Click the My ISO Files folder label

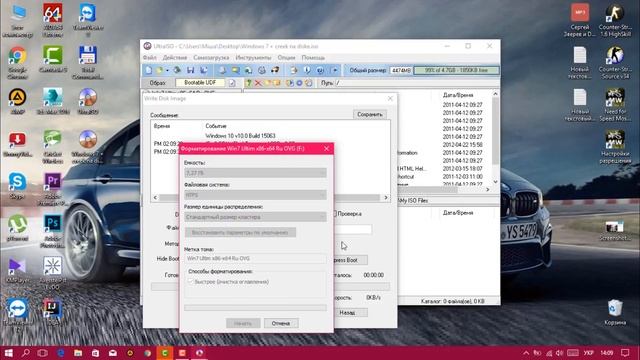[x=414, y=200]
